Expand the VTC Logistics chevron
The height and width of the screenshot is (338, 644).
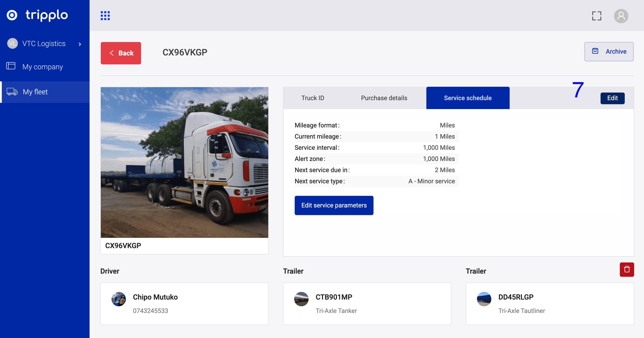point(80,44)
